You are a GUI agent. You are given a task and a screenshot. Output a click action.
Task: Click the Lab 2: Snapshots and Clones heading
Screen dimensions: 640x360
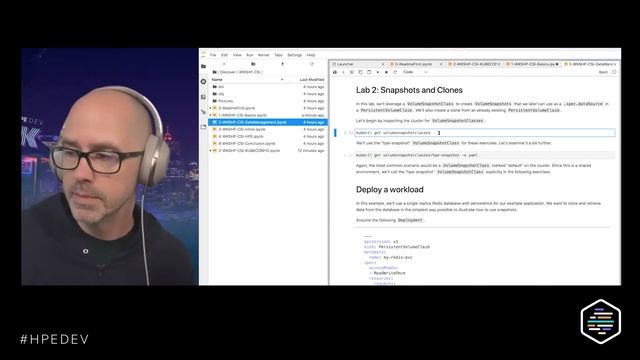[x=409, y=90]
